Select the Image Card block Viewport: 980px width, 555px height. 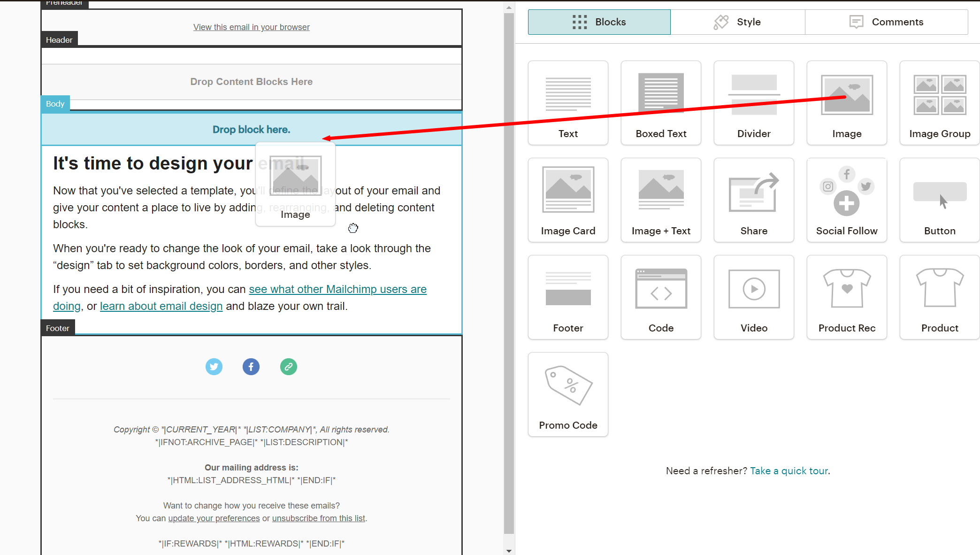tap(568, 200)
